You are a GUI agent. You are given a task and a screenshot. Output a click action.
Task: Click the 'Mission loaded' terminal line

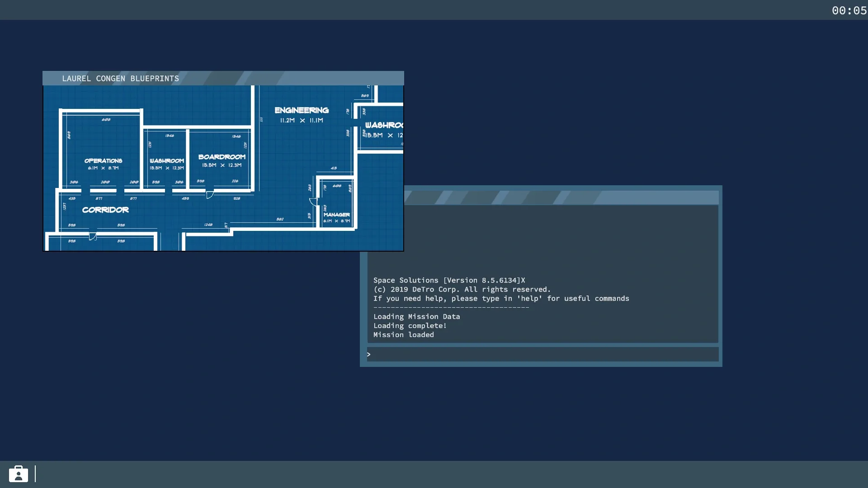[x=403, y=335]
